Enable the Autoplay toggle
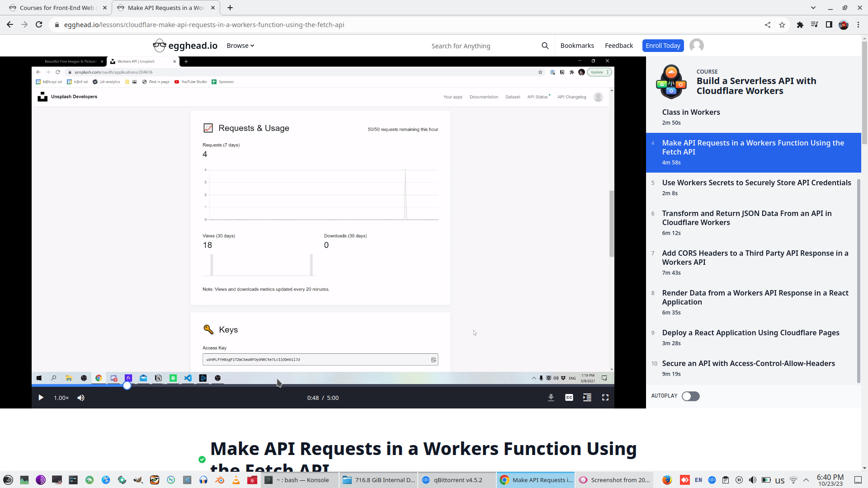Image resolution: width=868 pixels, height=488 pixels. (690, 396)
